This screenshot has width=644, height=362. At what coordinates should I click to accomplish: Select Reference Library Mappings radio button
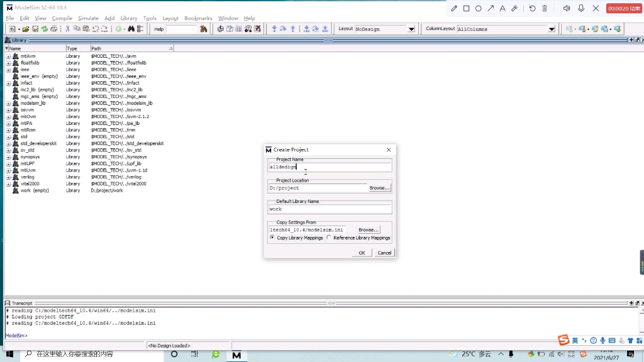pyautogui.click(x=329, y=238)
